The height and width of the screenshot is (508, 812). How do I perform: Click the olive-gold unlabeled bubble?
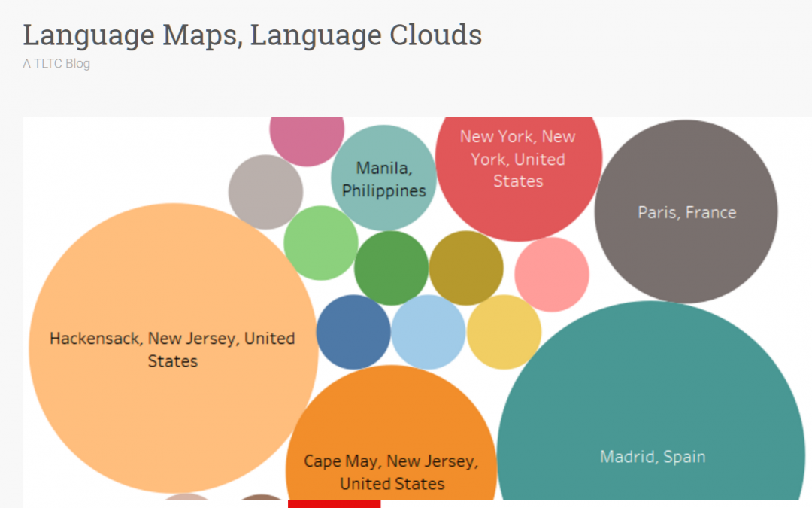466,268
